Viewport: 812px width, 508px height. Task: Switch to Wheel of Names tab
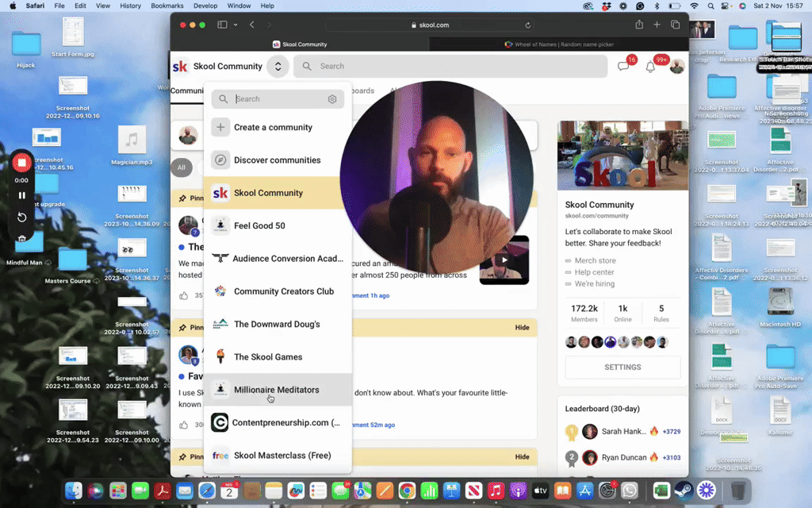559,44
